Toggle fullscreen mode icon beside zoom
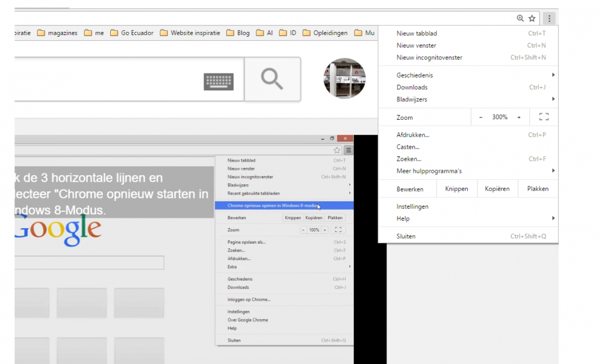The image size is (602, 364). click(x=544, y=117)
